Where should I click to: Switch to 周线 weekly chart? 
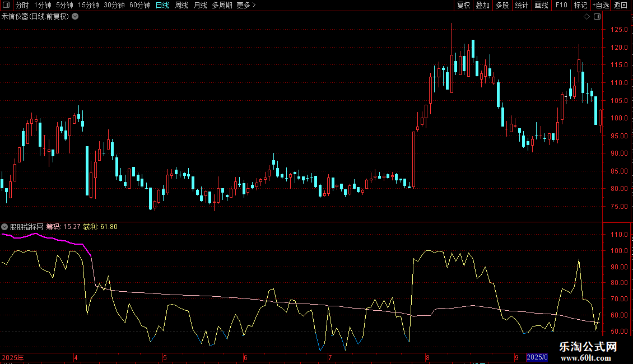pyautogui.click(x=181, y=5)
